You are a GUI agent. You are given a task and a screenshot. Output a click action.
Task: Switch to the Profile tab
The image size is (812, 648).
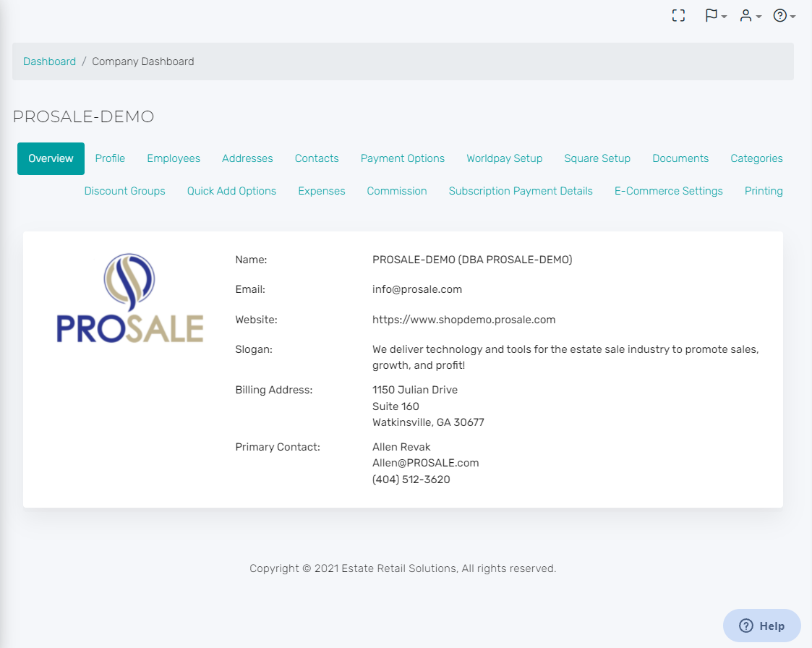110,158
